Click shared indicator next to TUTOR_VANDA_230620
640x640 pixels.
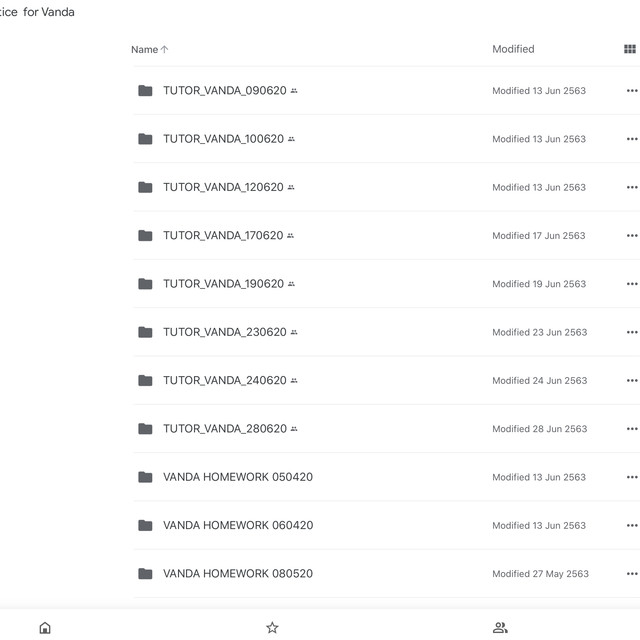[294, 332]
